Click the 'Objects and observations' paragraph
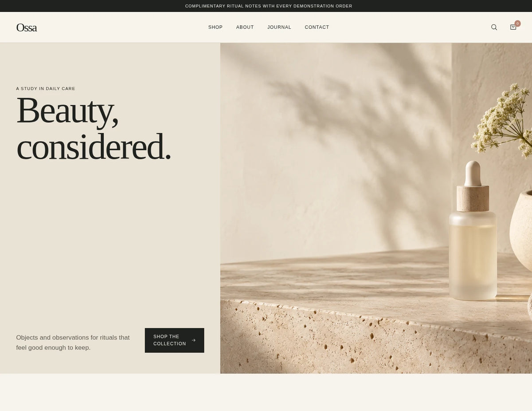This screenshot has height=411, width=532. pos(73,343)
